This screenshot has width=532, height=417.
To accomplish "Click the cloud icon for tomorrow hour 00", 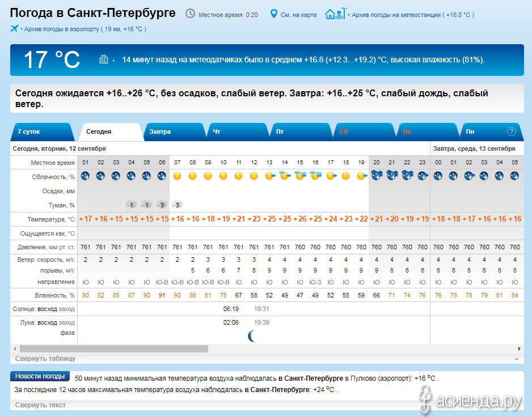I will point(438,176).
